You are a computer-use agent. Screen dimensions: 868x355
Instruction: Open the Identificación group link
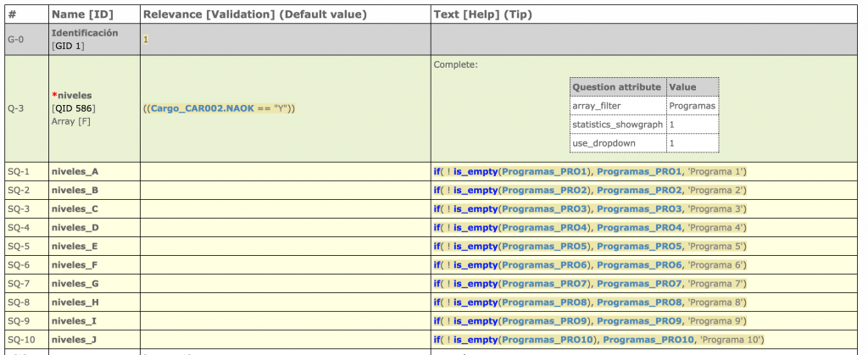tap(85, 32)
